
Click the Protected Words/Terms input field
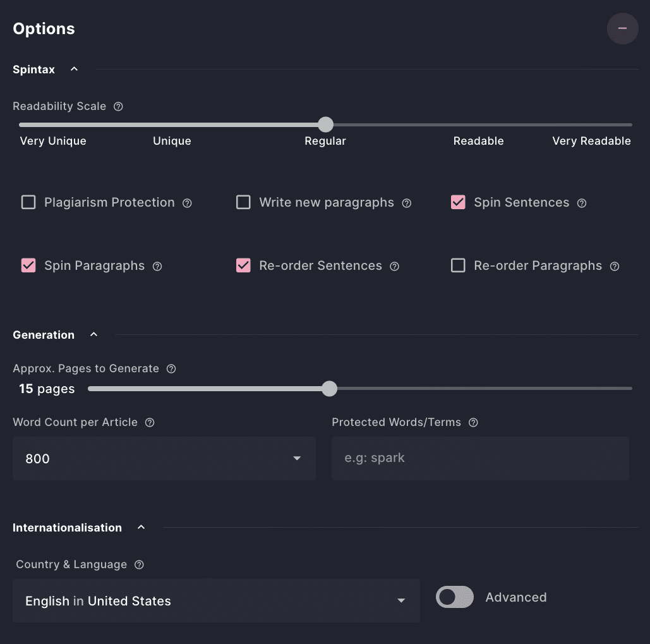(480, 458)
